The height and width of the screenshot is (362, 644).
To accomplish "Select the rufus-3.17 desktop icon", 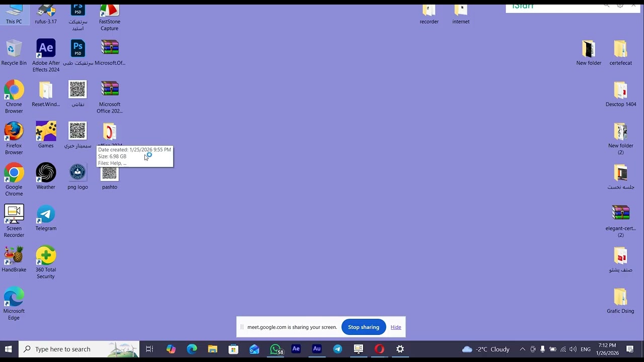I will coord(46,14).
